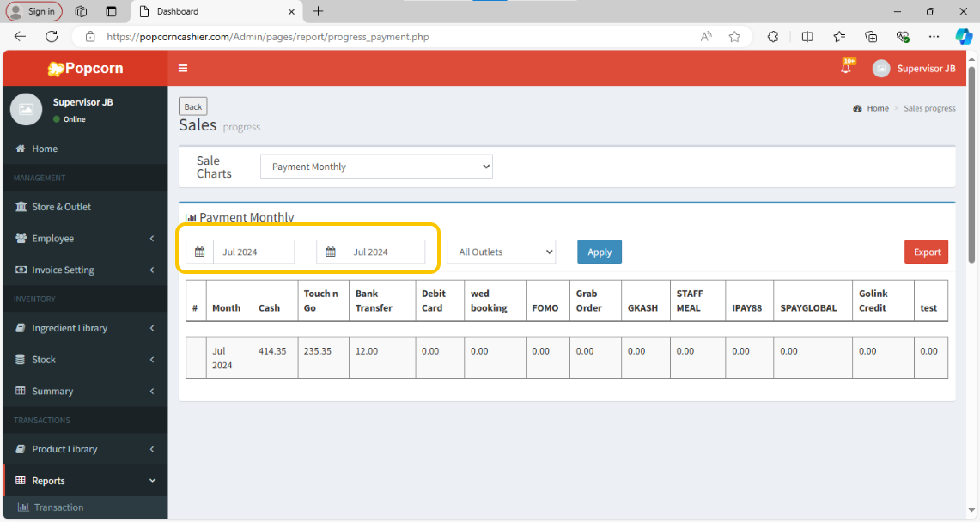Click the SPAYGLOBAL column header
This screenshot has height=522, width=980.
click(x=813, y=301)
